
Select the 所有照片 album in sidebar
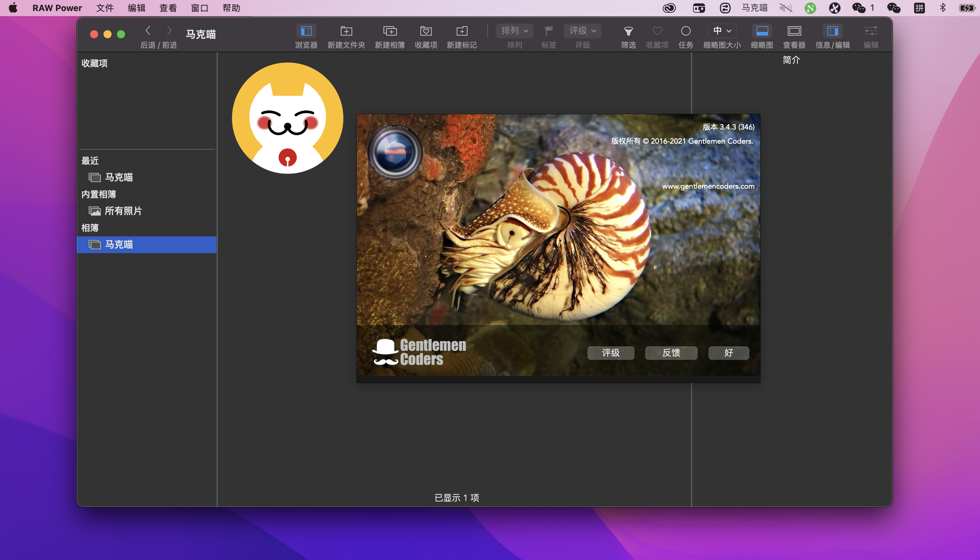pos(123,211)
